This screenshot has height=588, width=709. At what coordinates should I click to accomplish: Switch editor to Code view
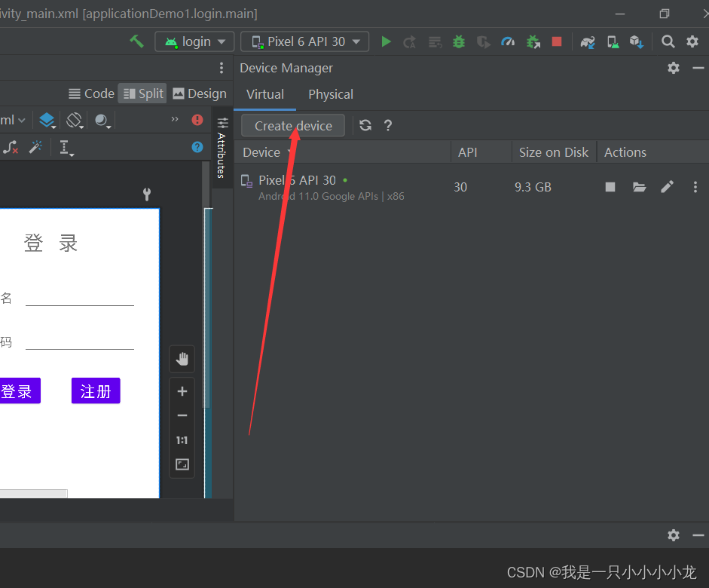pos(91,93)
